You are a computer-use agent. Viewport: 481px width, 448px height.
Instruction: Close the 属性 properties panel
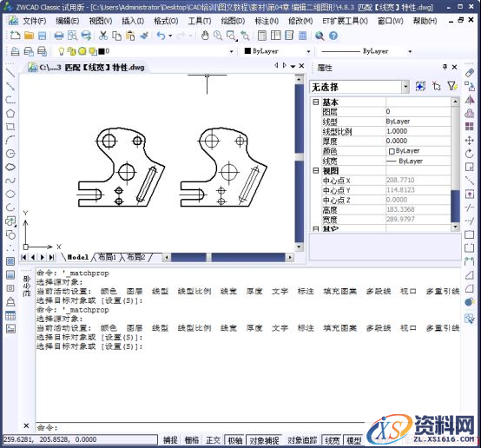[x=455, y=67]
